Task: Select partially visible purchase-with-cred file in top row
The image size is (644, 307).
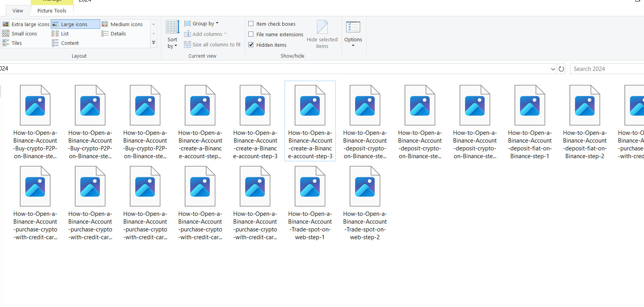Action: [631, 122]
